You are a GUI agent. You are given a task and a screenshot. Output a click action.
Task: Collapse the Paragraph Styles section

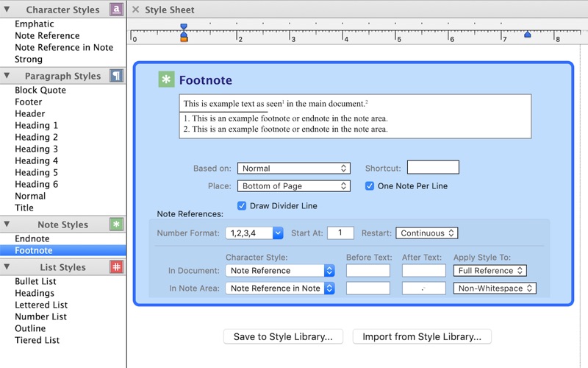(x=7, y=76)
